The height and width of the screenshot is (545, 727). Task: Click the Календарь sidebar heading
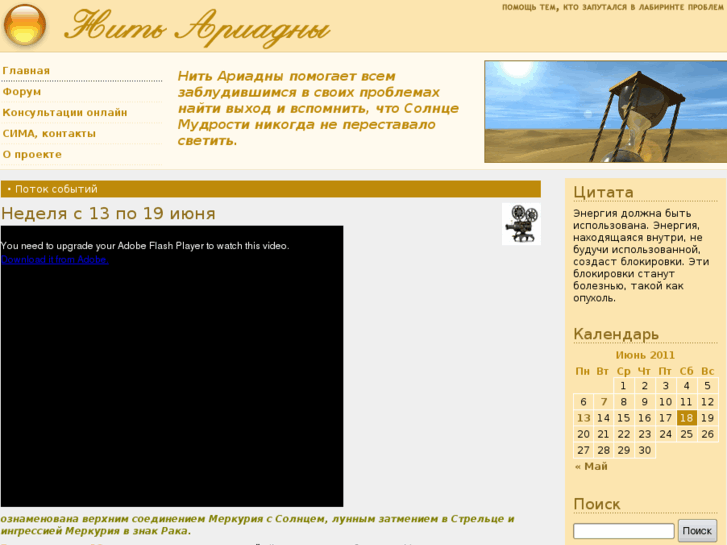pos(616,334)
